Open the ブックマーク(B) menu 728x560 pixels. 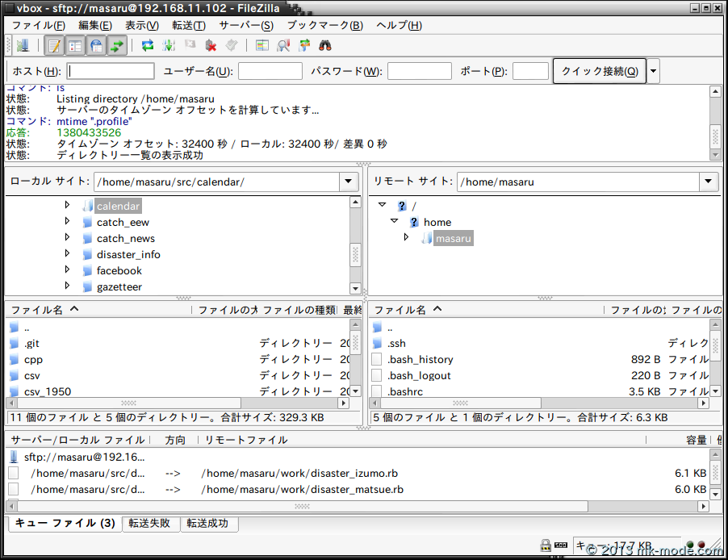(324, 25)
